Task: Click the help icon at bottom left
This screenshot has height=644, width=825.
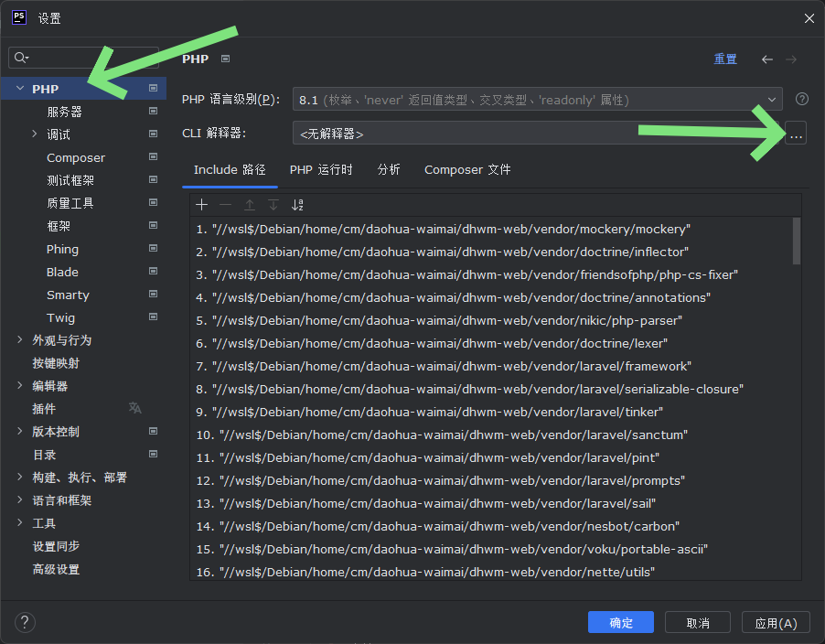Action: tap(26, 623)
